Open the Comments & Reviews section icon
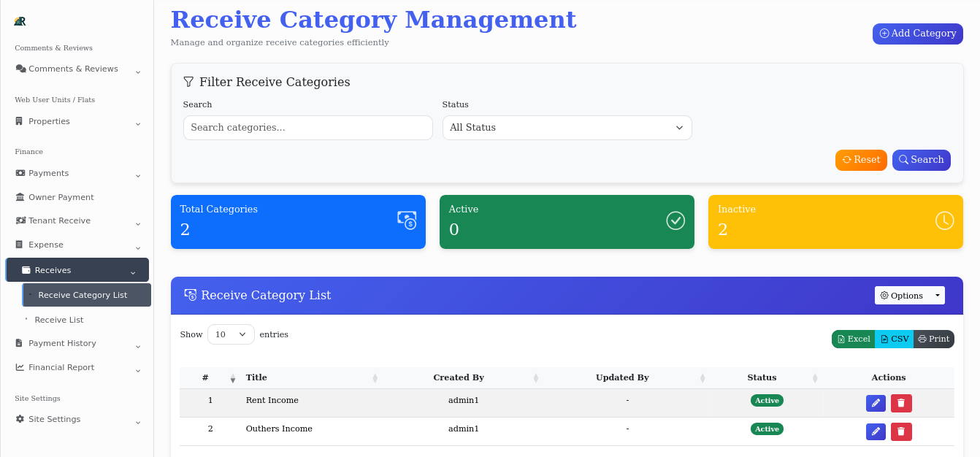980x457 pixels. (20, 69)
